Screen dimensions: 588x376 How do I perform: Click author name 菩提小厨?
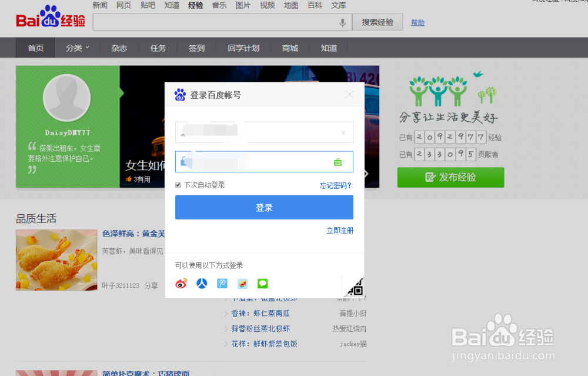pyautogui.click(x=353, y=313)
